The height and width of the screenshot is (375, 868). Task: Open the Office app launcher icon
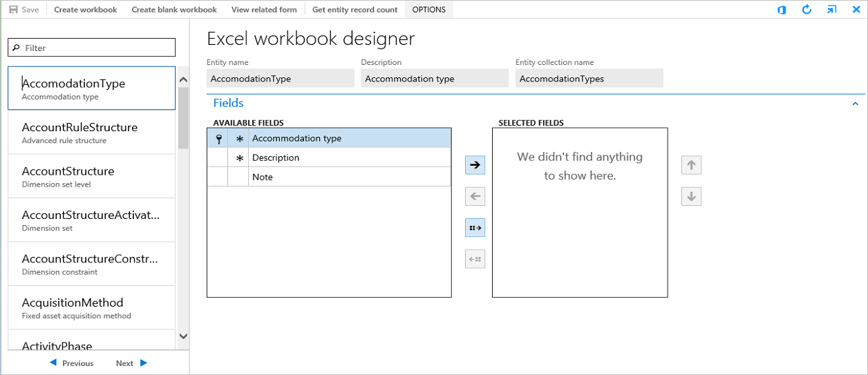pyautogui.click(x=782, y=10)
